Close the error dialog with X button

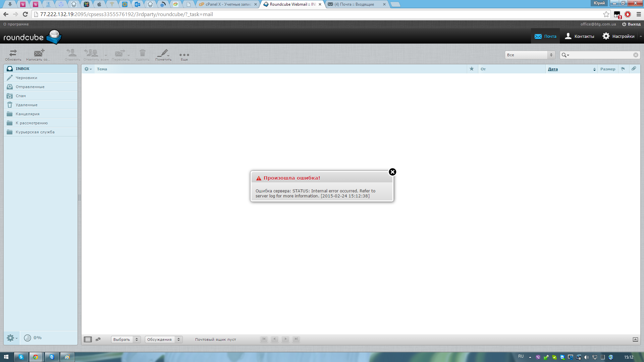coord(392,172)
